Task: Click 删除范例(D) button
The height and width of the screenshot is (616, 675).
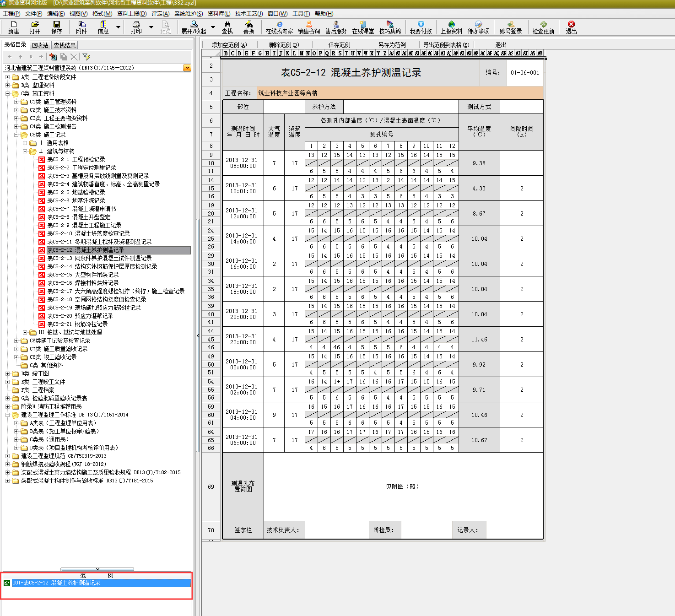Action: [284, 45]
